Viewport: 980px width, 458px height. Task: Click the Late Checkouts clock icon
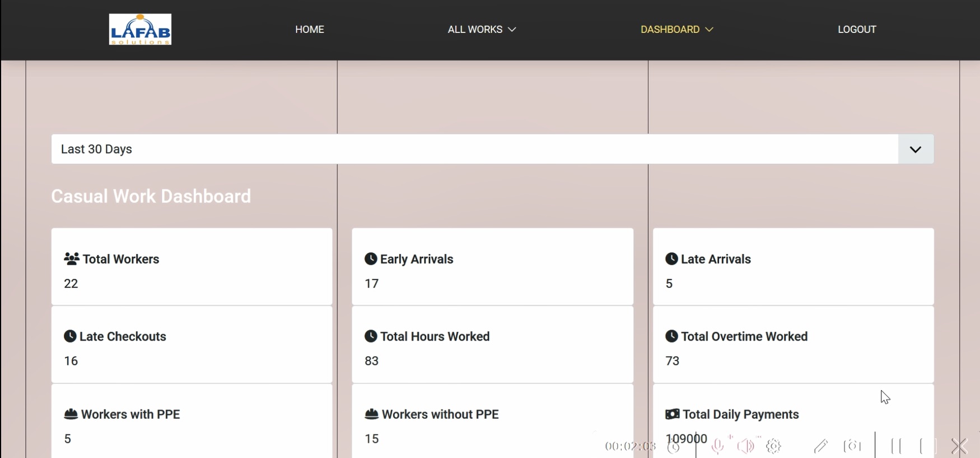pyautogui.click(x=70, y=336)
